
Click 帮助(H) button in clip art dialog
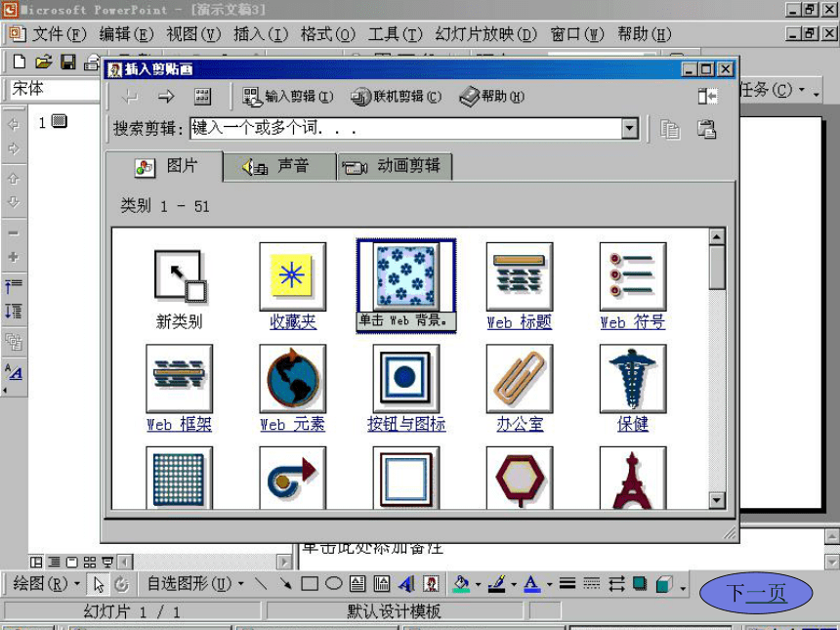pos(491,97)
